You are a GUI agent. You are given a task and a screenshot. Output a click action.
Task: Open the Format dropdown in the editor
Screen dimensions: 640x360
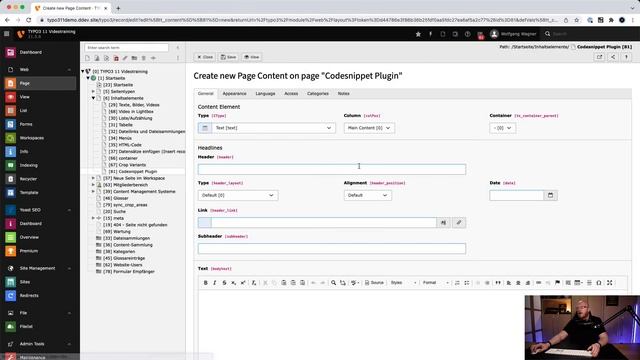click(x=436, y=283)
